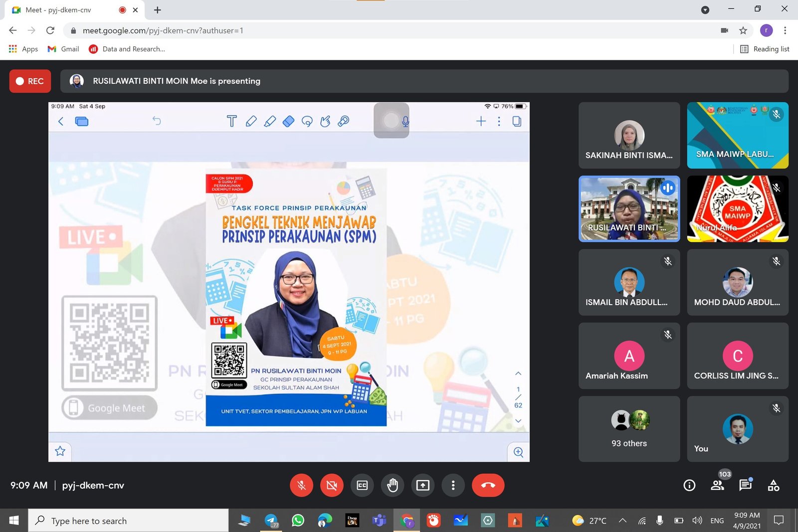Open Microsoft Teams from taskbar
The width and height of the screenshot is (798, 532).
(380, 521)
